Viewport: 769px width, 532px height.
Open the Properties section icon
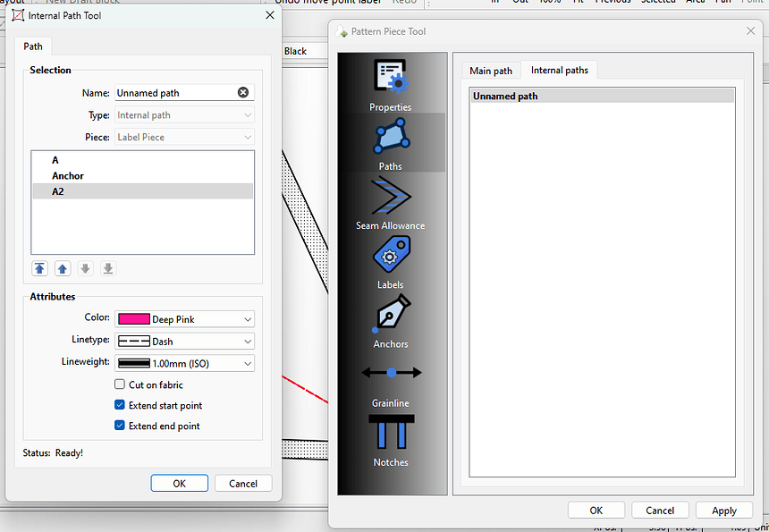[x=391, y=80]
